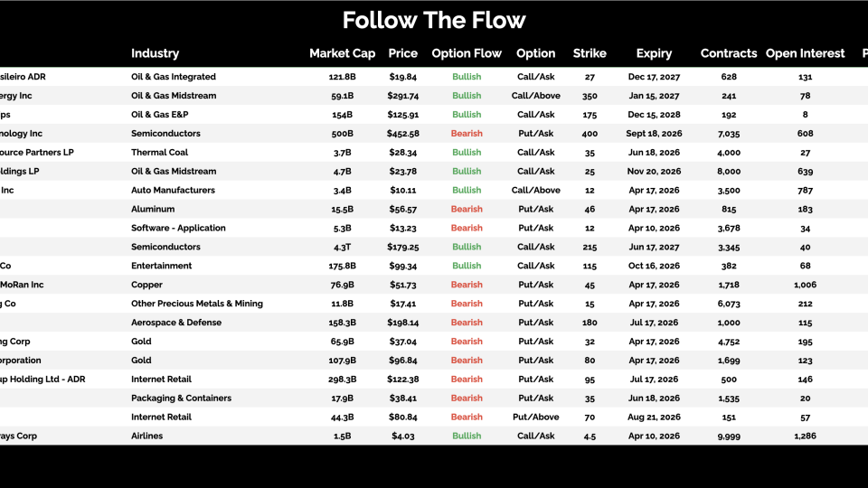Sort by the Industry column header
The height and width of the screenshot is (488, 868).
[155, 53]
